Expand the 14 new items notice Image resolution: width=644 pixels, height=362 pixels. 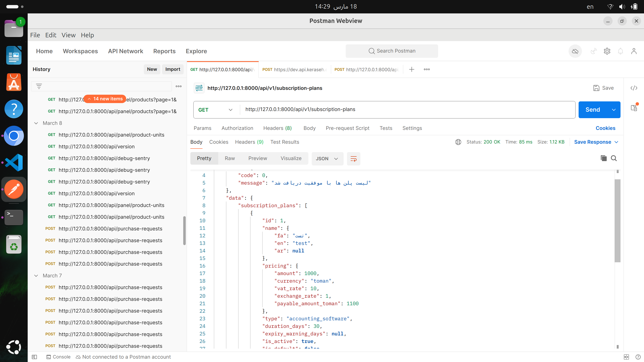[105, 99]
